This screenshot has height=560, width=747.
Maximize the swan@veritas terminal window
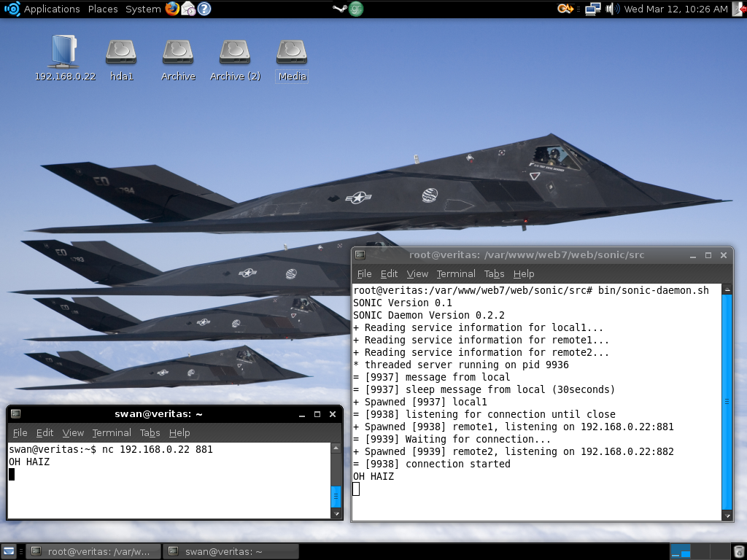(x=317, y=414)
